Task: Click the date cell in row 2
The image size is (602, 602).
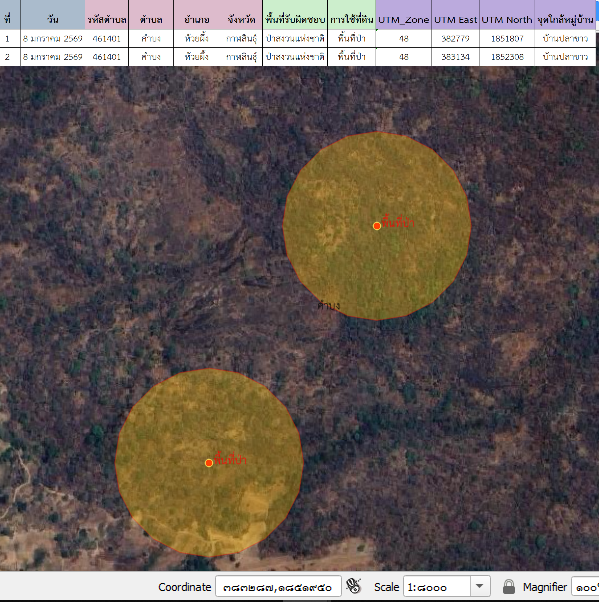Action: [52, 57]
